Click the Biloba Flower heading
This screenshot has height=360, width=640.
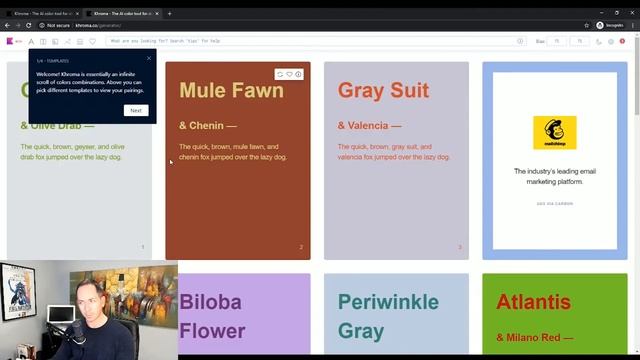(212, 316)
